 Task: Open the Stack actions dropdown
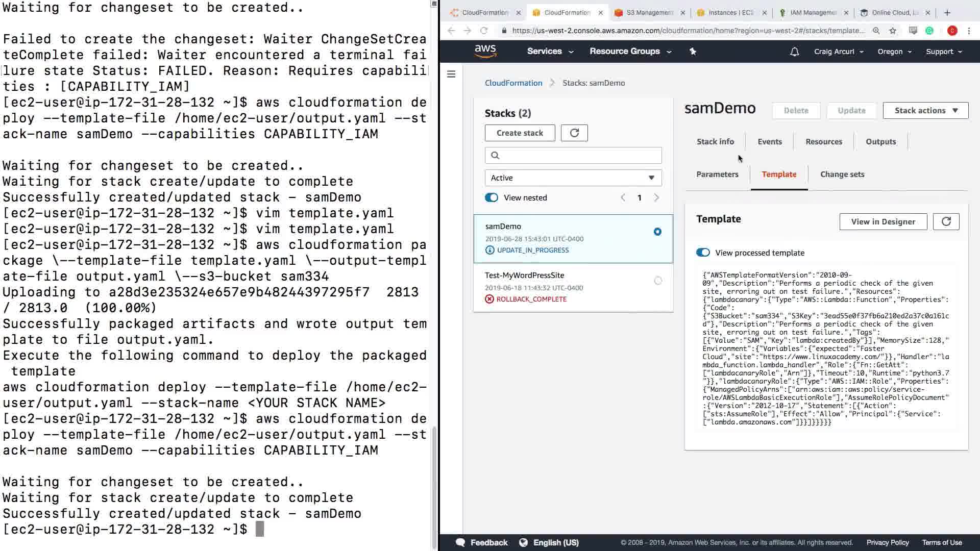925,111
